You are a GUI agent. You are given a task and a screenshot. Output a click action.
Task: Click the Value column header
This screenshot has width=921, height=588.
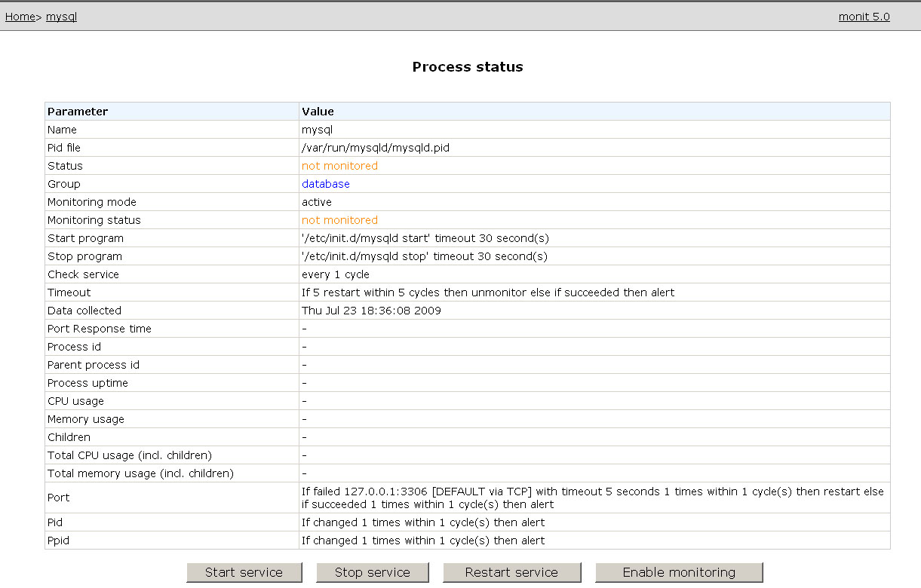[318, 112]
